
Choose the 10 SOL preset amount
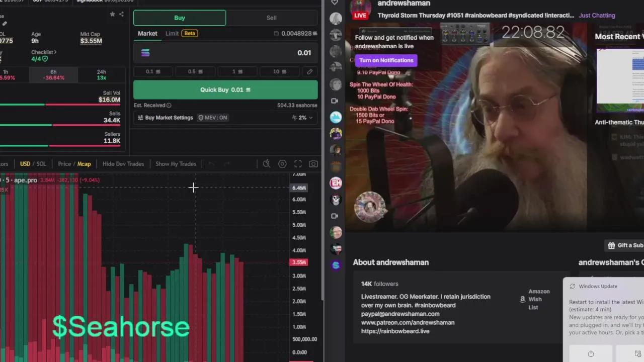coord(280,71)
